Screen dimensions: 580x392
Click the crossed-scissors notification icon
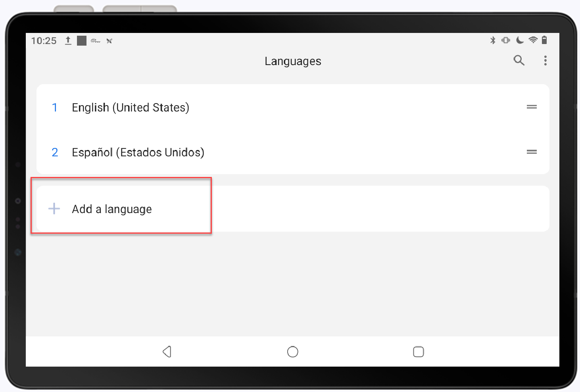[109, 40]
